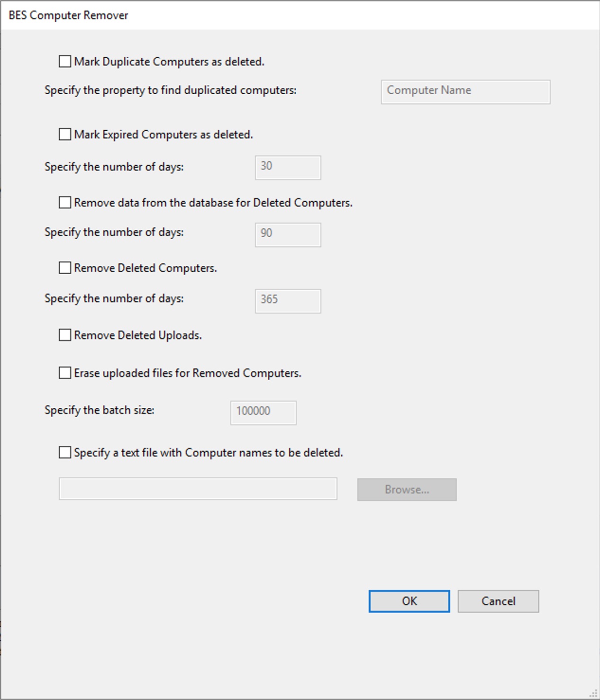The image size is (600, 700).
Task: Click the empty text file path field
Action: [198, 489]
